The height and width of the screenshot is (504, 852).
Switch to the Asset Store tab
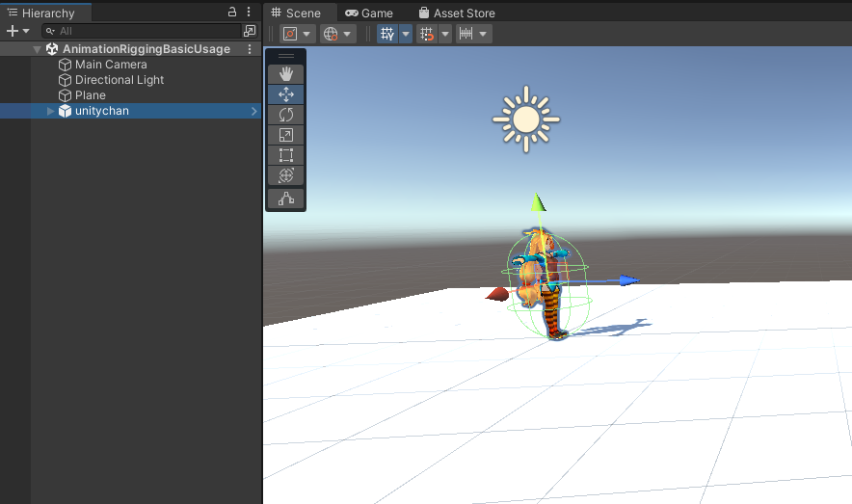tap(457, 13)
